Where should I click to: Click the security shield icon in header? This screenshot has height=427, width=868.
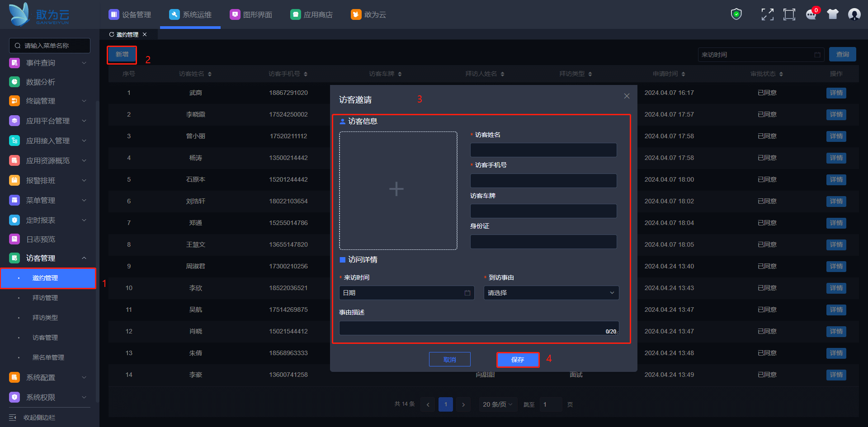click(736, 14)
